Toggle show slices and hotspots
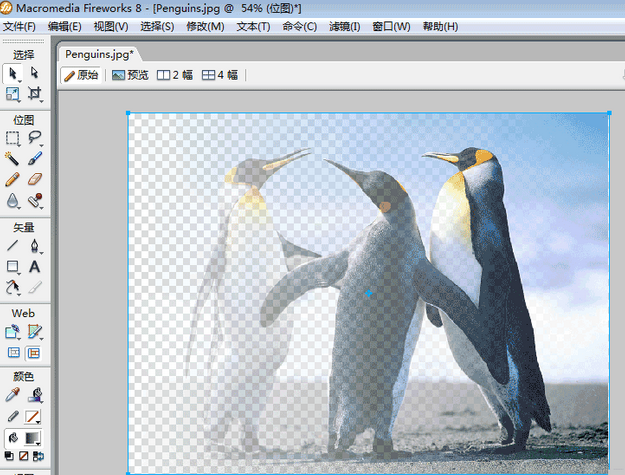 pyautogui.click(x=35, y=353)
